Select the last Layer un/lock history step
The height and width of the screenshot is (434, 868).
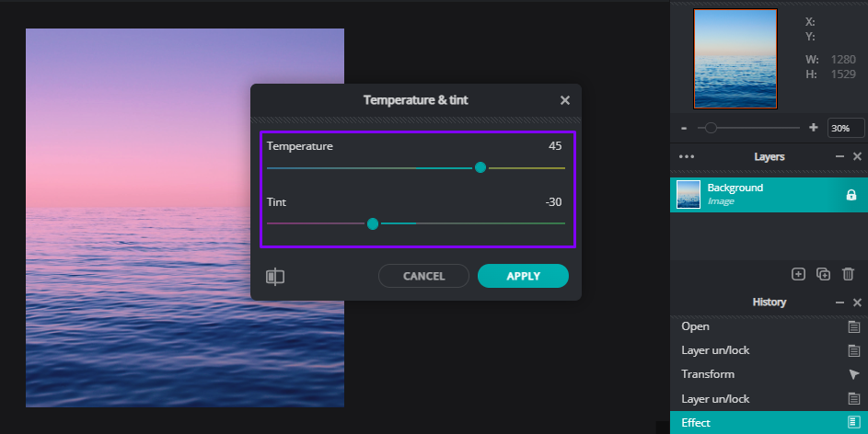pos(769,399)
